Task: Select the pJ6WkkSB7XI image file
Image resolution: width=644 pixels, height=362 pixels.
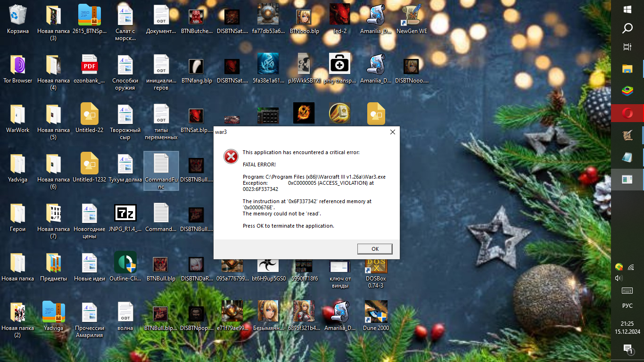Action: pos(304,69)
